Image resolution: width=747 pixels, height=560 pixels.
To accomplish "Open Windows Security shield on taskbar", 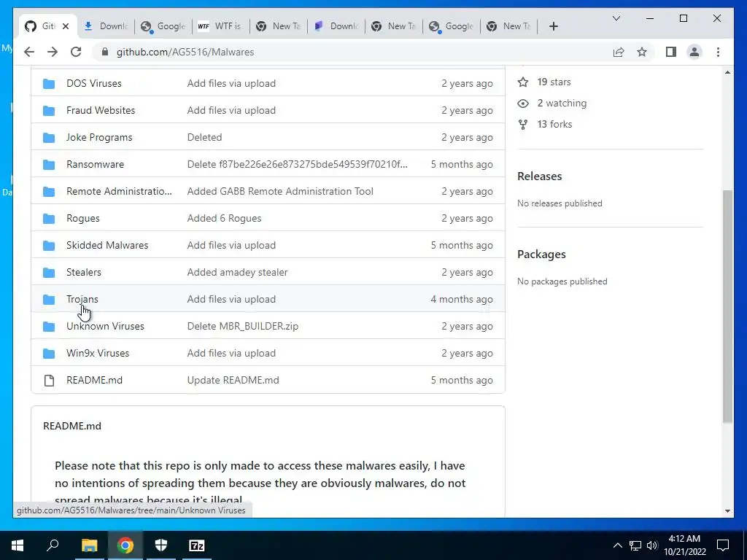I will (x=161, y=545).
